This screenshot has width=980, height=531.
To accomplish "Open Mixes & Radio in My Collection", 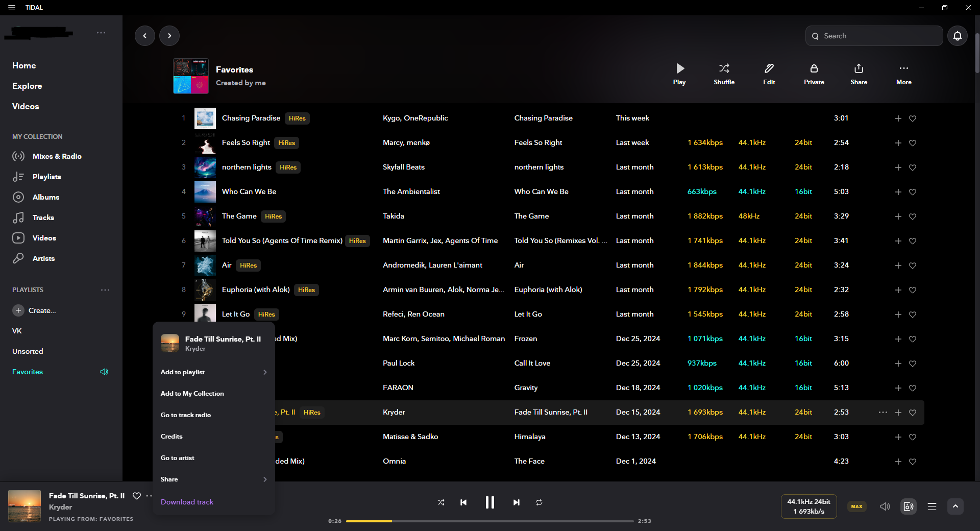I will [x=47, y=156].
